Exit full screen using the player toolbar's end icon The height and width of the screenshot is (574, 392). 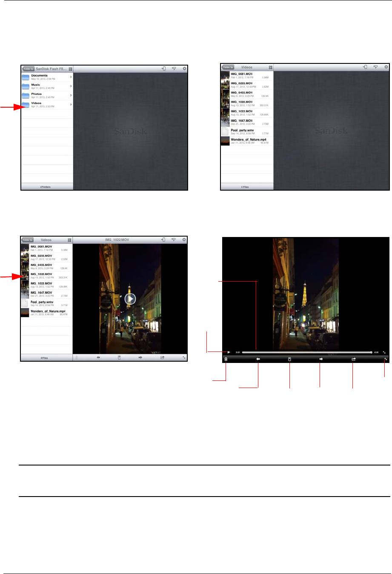386,359
